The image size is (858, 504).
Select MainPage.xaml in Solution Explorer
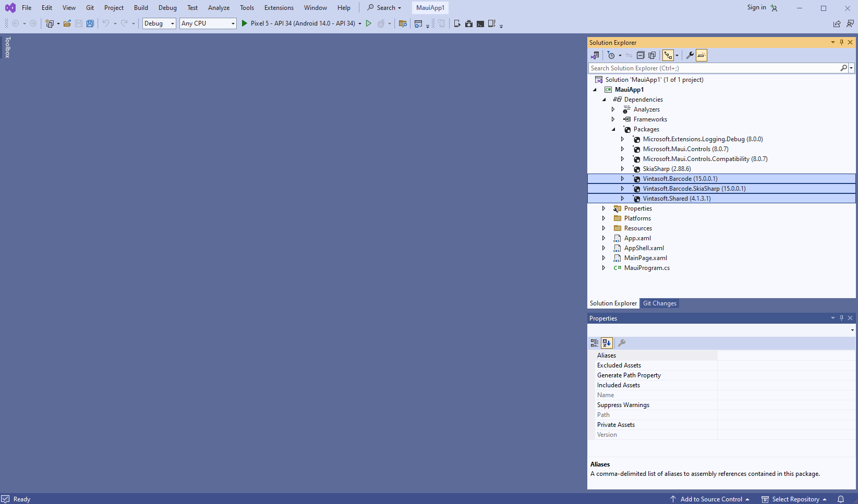645,258
